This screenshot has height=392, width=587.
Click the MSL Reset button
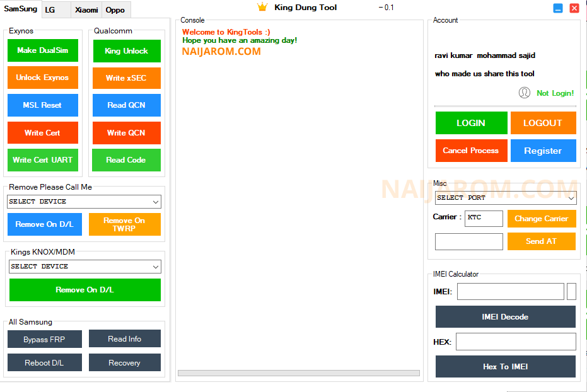43,105
